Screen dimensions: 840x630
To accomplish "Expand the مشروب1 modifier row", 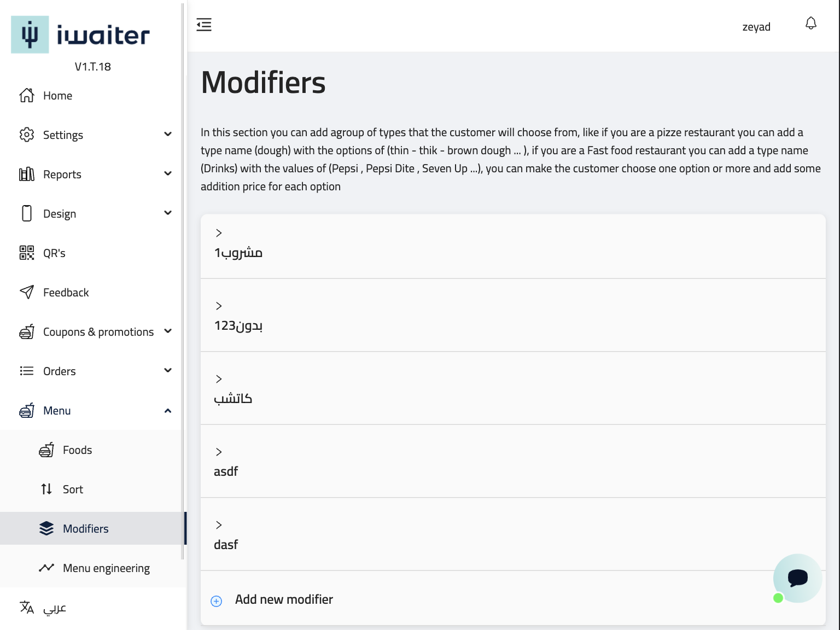I will click(x=219, y=233).
